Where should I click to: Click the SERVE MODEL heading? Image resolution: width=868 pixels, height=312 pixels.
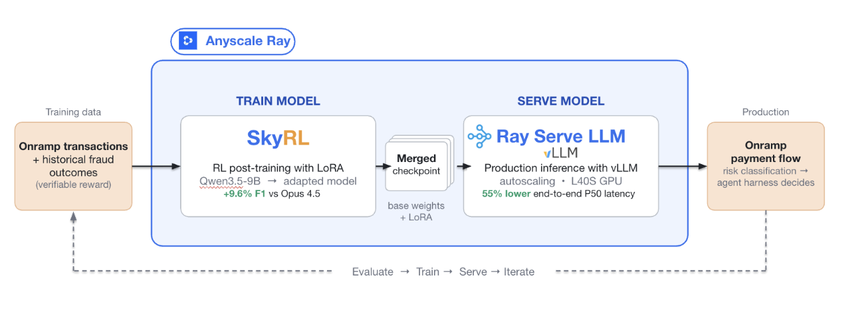pyautogui.click(x=561, y=102)
